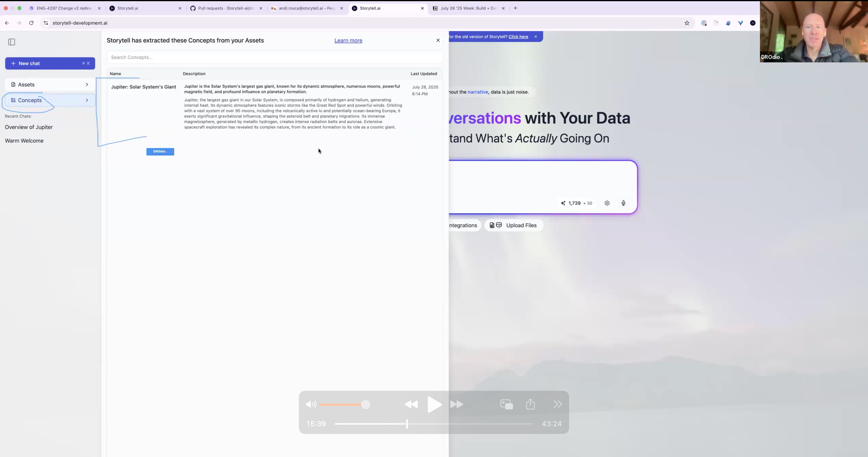Screen dimensions: 868x457
Task: Open site information icon in address bar
Action: [x=46, y=23]
